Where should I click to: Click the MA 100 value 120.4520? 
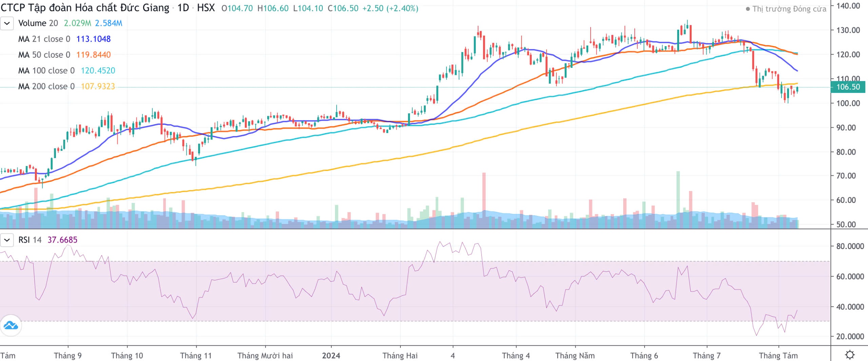[x=98, y=71]
